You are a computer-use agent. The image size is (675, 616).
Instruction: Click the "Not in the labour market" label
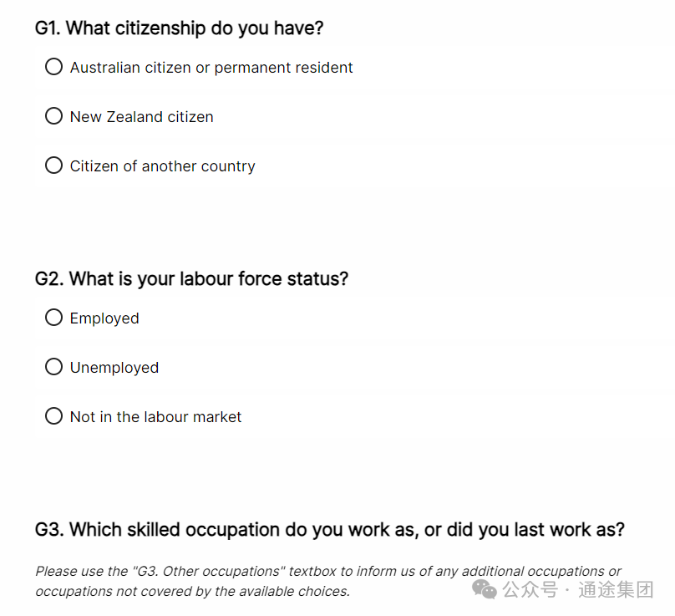[x=155, y=417]
